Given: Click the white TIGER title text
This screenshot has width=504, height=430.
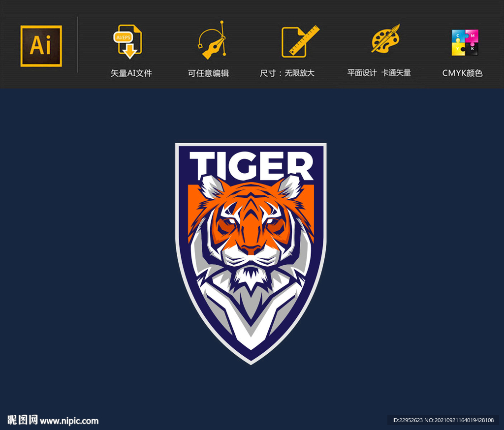Looking at the screenshot, I should tap(251, 165).
